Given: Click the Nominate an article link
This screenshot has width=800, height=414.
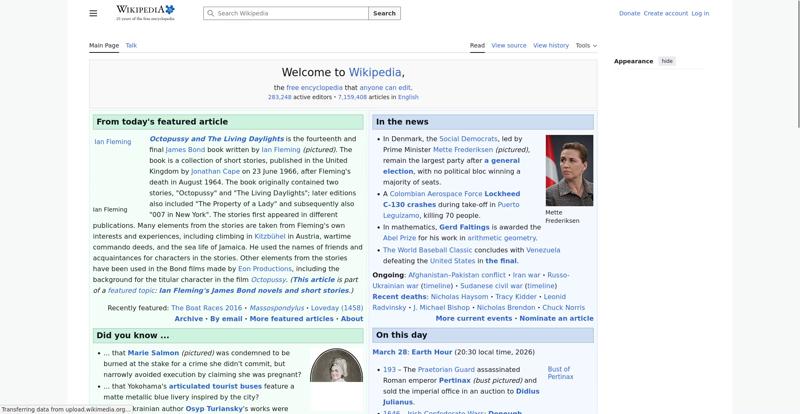Looking at the screenshot, I should [556, 319].
